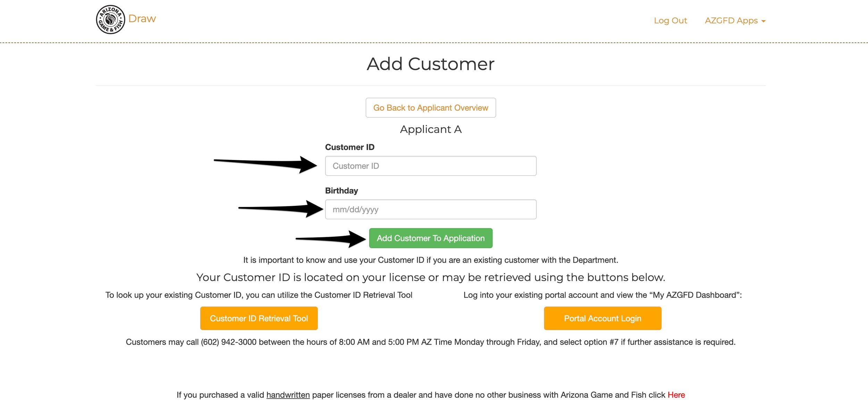
Task: Enter text in the Customer ID field
Action: [431, 166]
